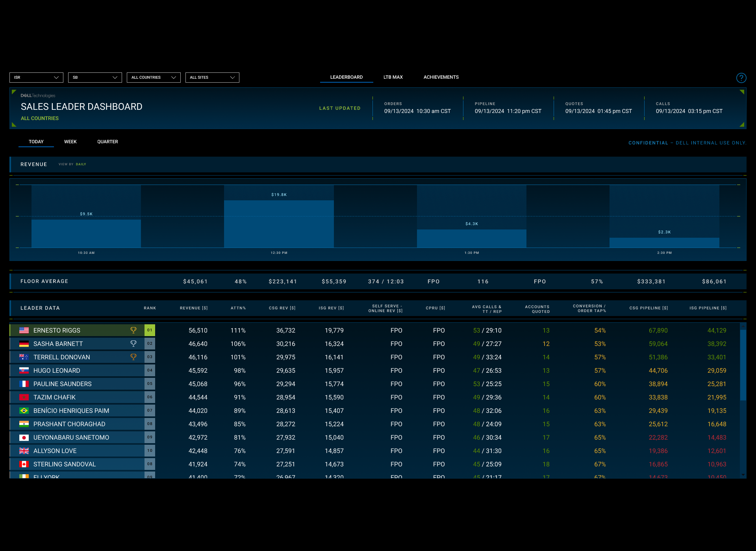Select the Hugo Leonard leaderboard row
Screen dimensions: 756x551
(x=374, y=370)
